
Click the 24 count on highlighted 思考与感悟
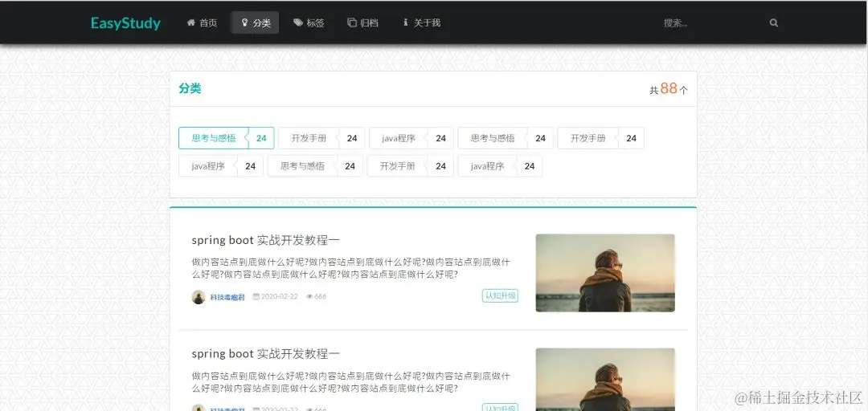[x=261, y=138]
